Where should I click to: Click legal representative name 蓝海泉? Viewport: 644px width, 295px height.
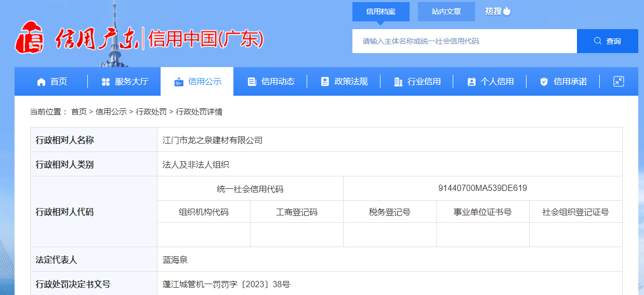point(175,260)
